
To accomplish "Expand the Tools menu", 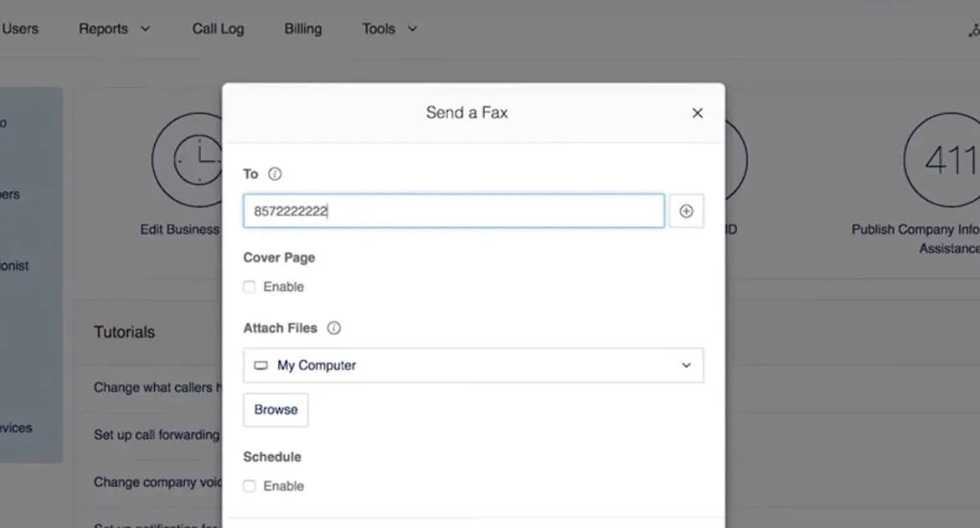I will (x=389, y=28).
